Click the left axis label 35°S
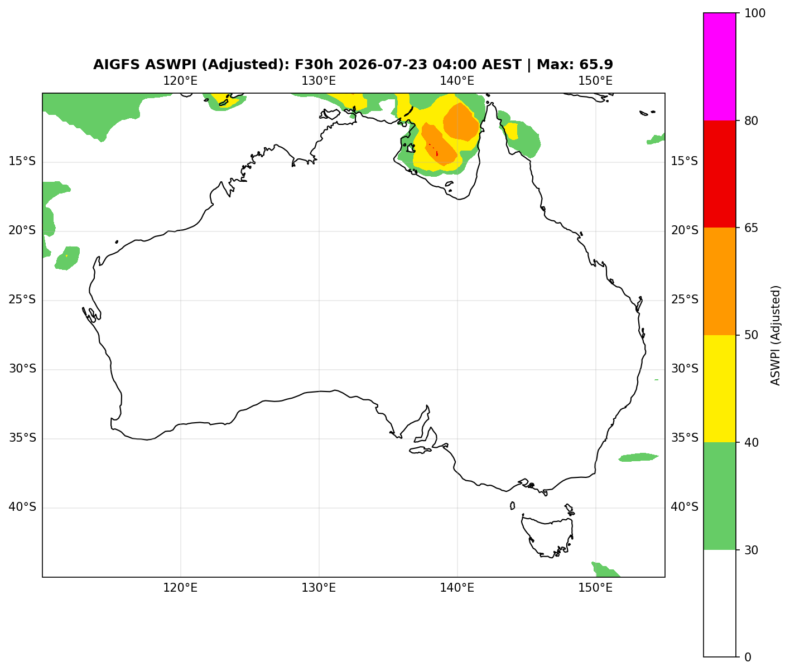 (22, 438)
